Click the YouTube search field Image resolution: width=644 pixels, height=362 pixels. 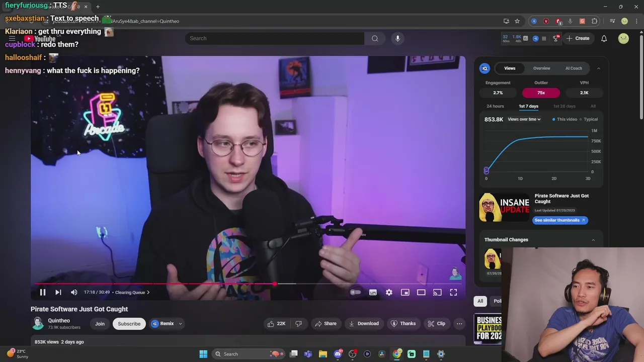coord(274,38)
